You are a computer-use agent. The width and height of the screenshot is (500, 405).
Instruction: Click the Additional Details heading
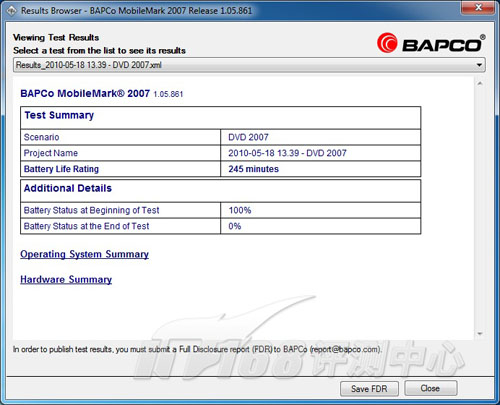coord(68,188)
